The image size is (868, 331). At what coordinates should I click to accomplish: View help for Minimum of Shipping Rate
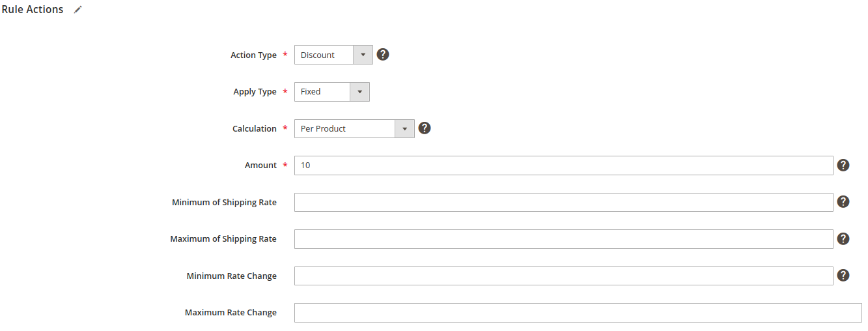pyautogui.click(x=843, y=202)
